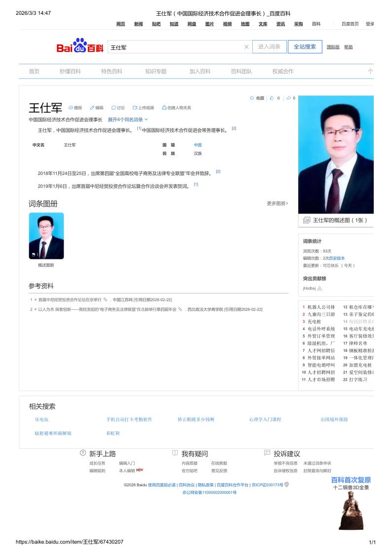Click hot search 律师名单
The width and height of the screenshot is (392, 555).
tap(358, 343)
